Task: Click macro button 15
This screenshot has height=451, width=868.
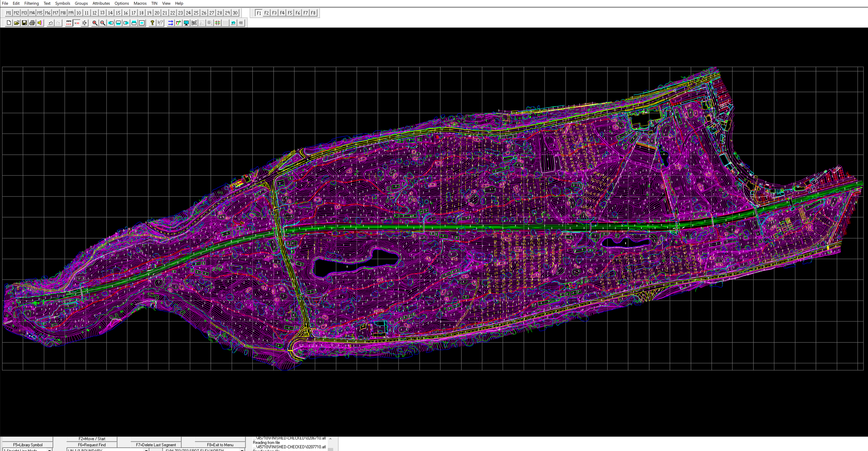Action: pyautogui.click(x=118, y=13)
